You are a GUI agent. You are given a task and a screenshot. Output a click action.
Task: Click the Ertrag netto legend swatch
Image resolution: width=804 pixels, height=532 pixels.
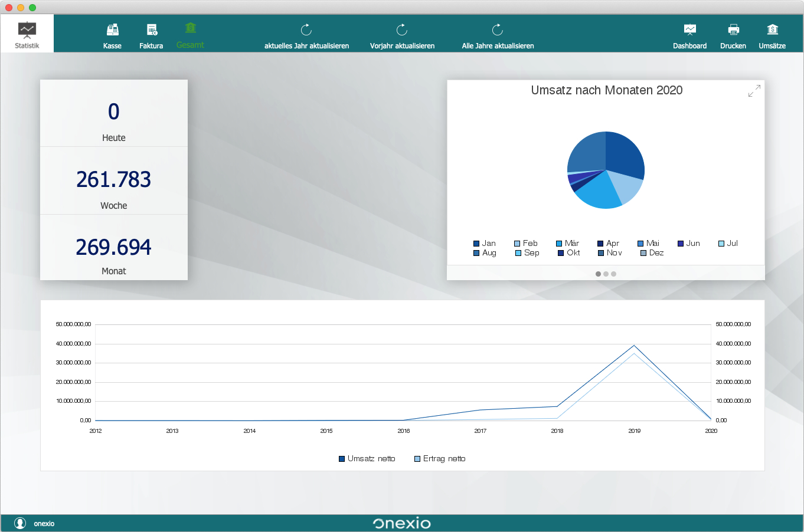(x=417, y=459)
